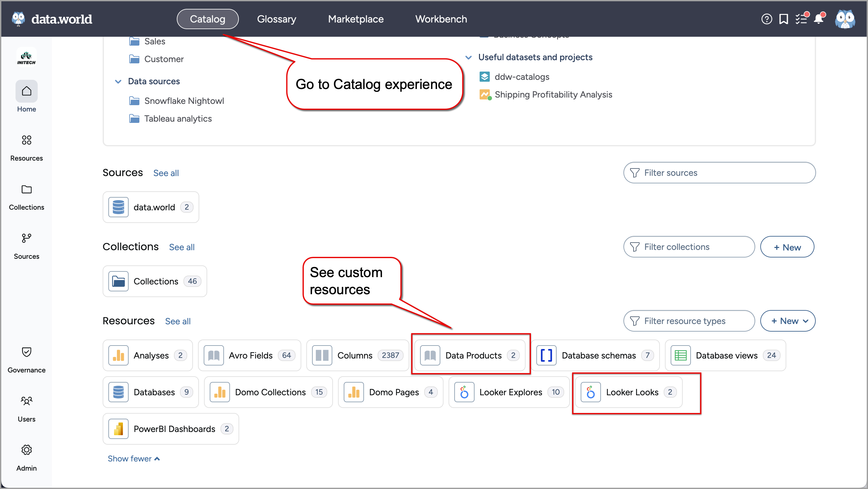Screen dimensions: 868x489
Task: Open the help menu
Action: [x=767, y=19]
